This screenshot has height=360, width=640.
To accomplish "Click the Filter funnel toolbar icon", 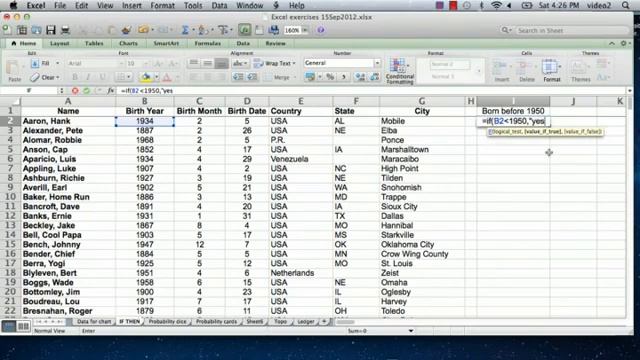I will 223,30.
